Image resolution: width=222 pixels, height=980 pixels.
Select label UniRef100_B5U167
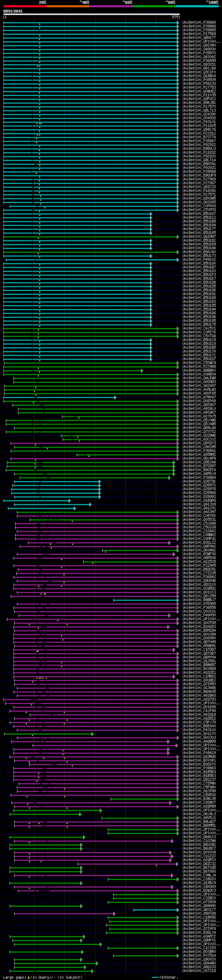point(199,214)
